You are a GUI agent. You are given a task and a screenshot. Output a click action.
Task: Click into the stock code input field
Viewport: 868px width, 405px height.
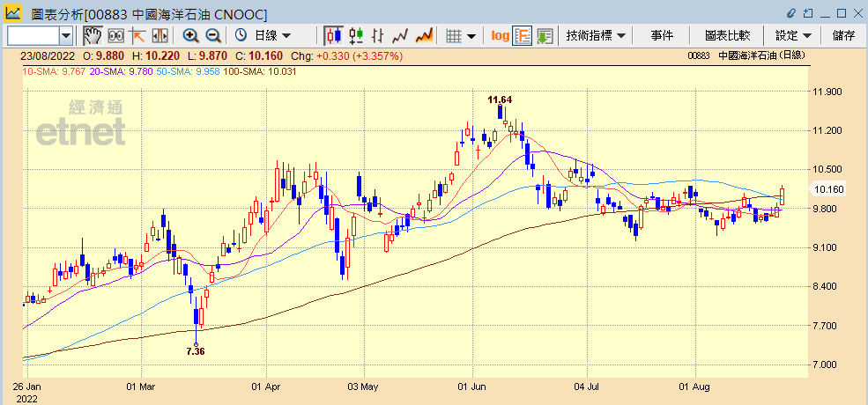tap(33, 36)
